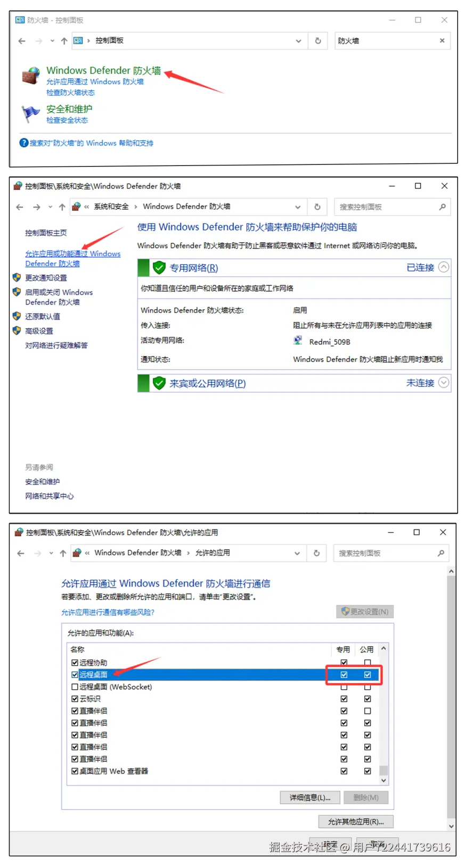This screenshot has width=465, height=868.
Task: Open 对网络进行疑难解答 link
Action: (56, 345)
